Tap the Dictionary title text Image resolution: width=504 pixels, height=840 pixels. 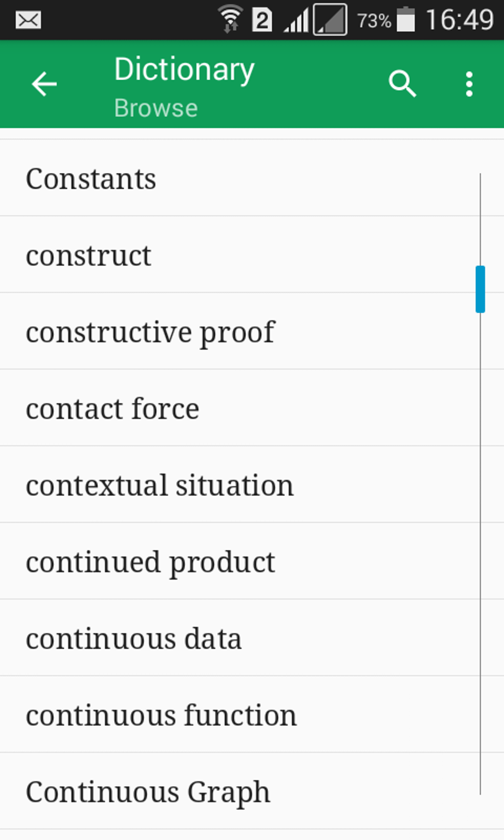[184, 69]
